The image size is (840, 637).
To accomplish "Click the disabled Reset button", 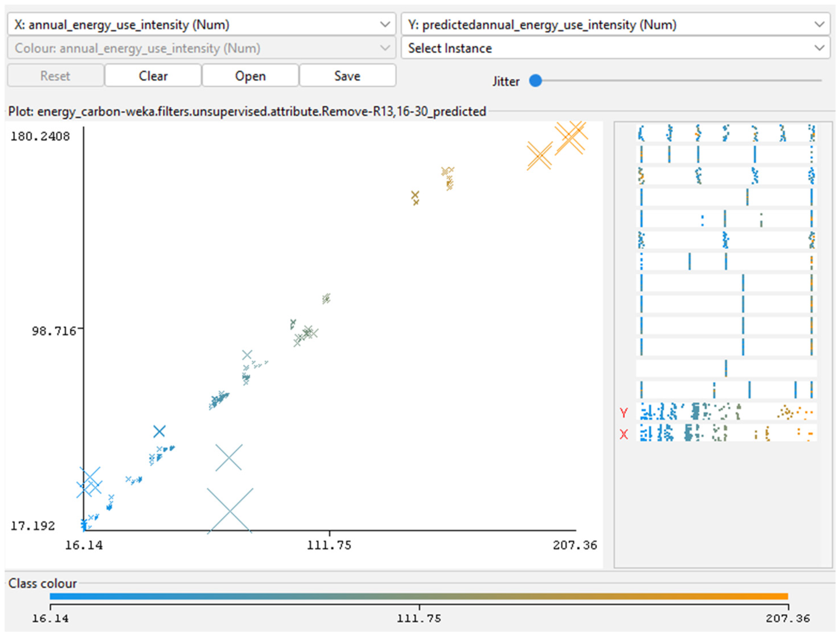I will 55,76.
